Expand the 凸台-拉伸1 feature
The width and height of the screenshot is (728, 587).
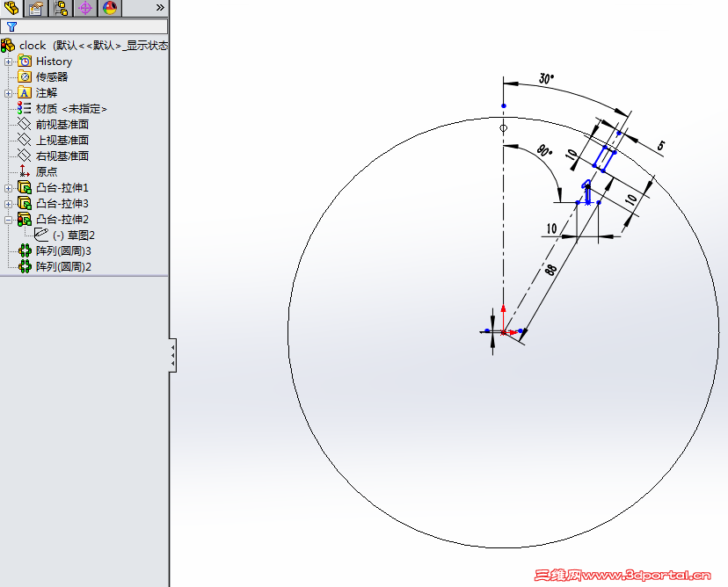click(9, 188)
